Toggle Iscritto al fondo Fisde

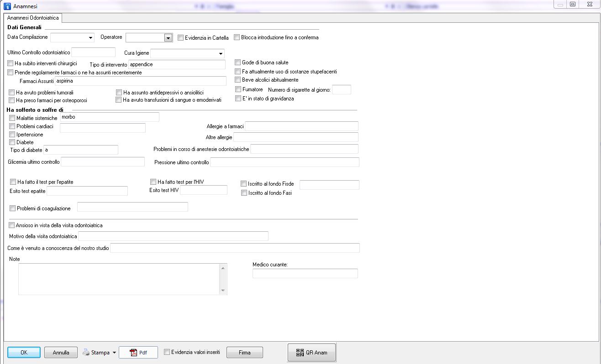click(244, 184)
